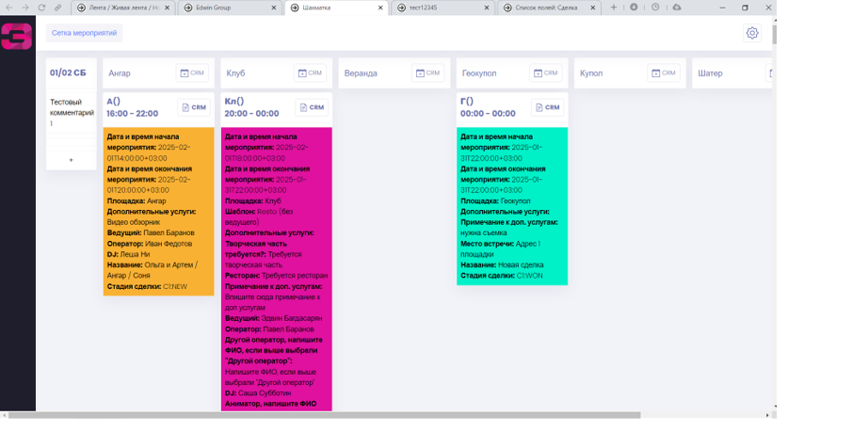
Task: Click the CRM add button for Геокупол
Action: [x=546, y=73]
